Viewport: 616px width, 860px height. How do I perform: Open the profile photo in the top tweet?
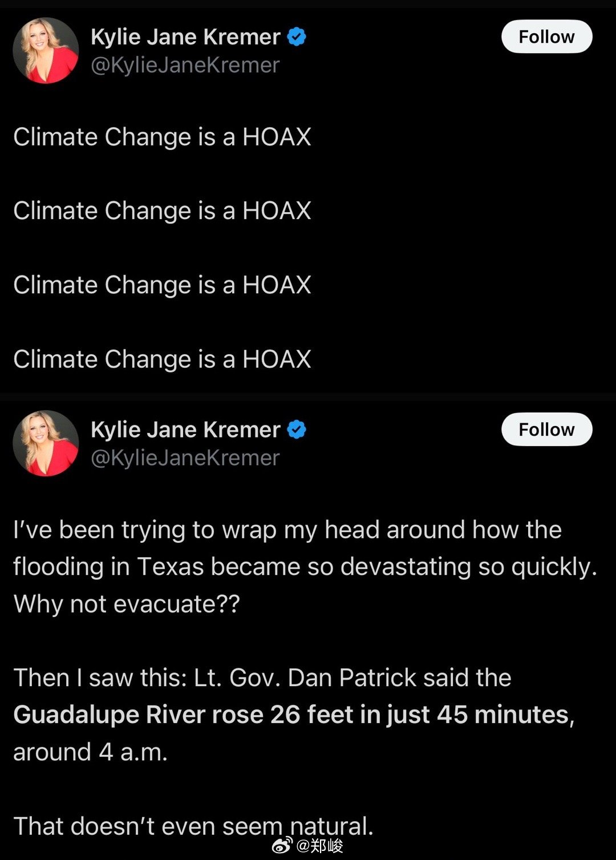click(x=46, y=51)
